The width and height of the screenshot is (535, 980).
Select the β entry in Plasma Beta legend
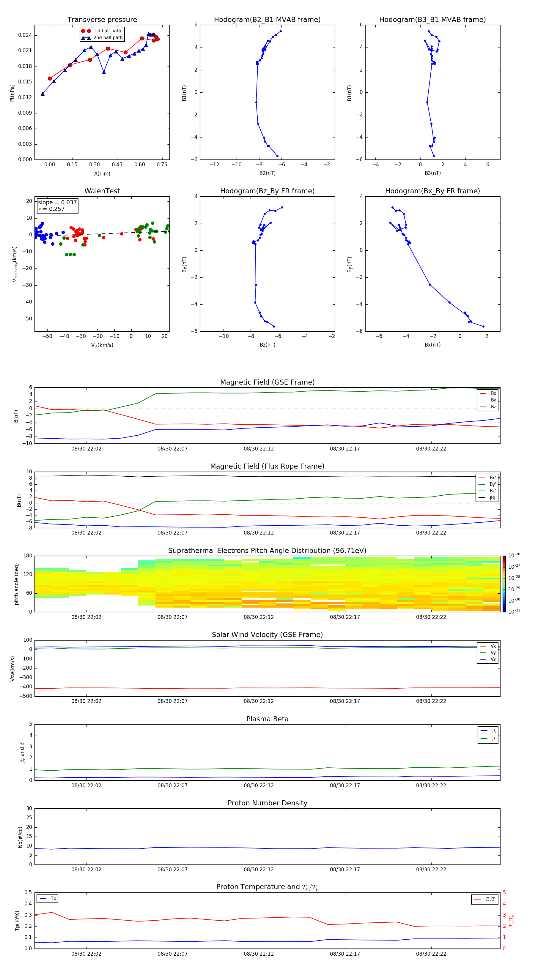pyautogui.click(x=488, y=739)
